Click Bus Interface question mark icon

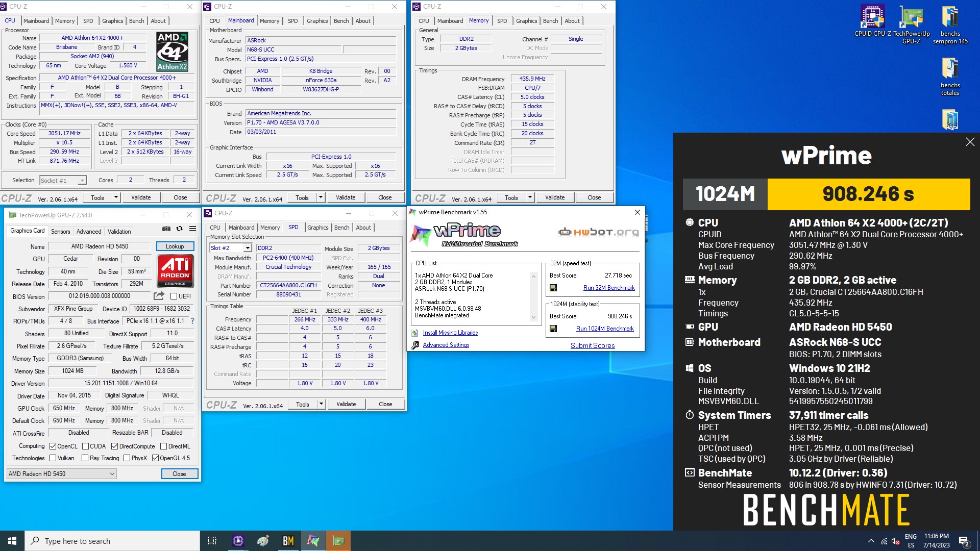pyautogui.click(x=192, y=321)
